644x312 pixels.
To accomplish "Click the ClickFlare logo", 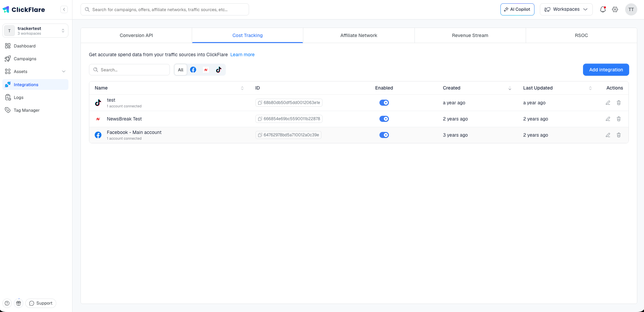I will 24,9.
